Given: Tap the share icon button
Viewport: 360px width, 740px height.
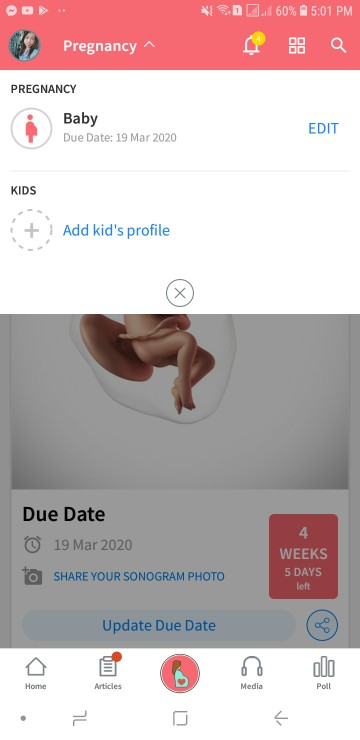Looking at the screenshot, I should click(322, 625).
